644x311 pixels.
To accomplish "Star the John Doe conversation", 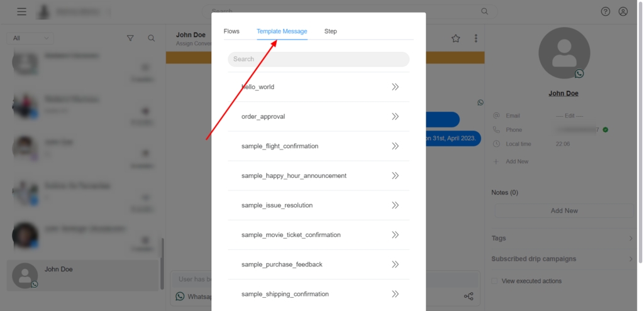I will click(456, 38).
